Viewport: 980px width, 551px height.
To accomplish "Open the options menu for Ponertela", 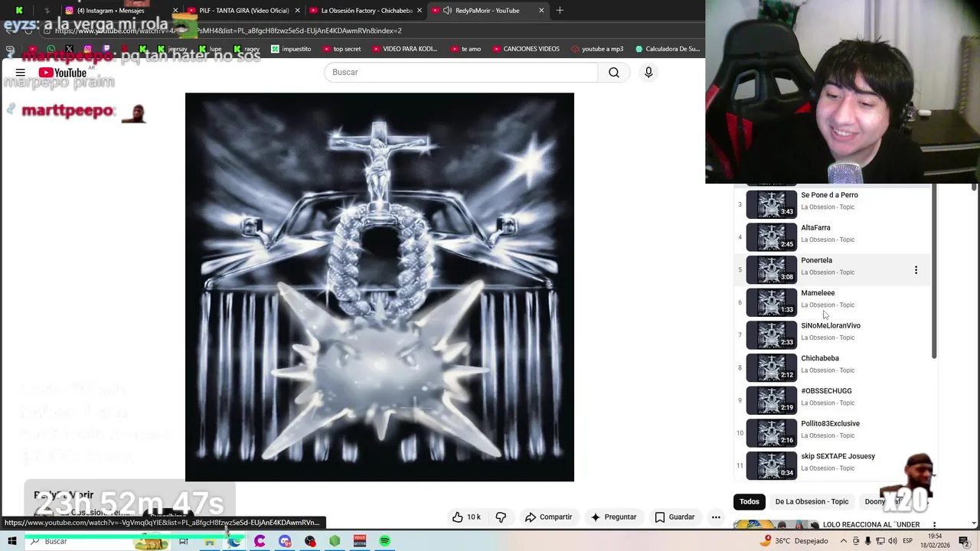I will (x=916, y=269).
